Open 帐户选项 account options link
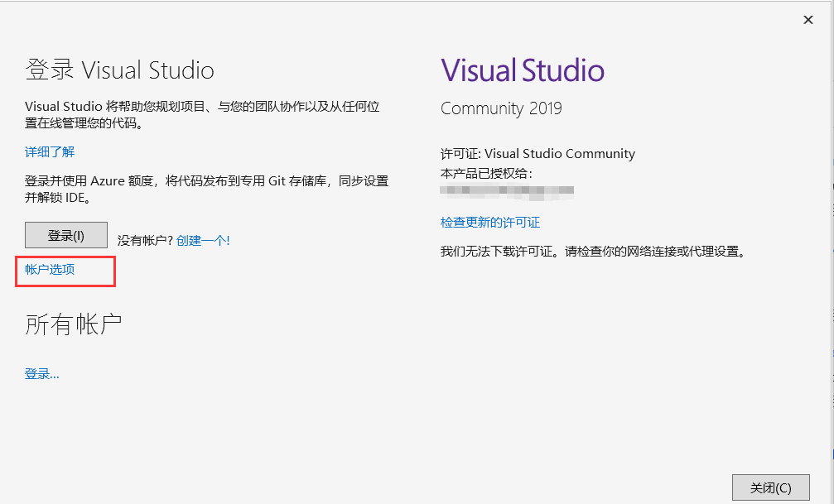Viewport: 834px width, 504px height. click(50, 270)
